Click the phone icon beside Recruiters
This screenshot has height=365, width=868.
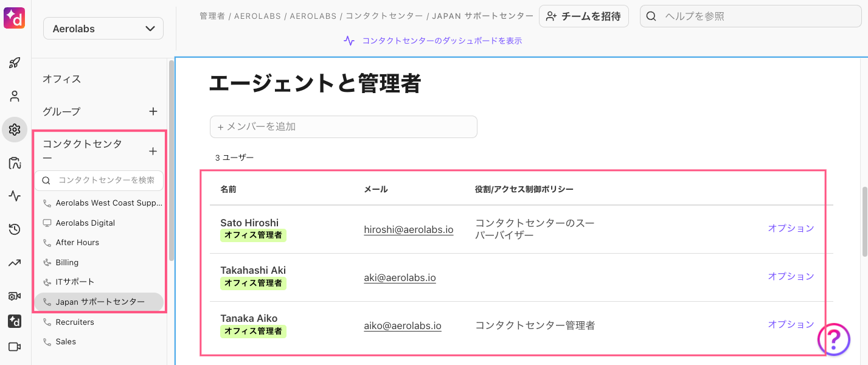tap(47, 322)
